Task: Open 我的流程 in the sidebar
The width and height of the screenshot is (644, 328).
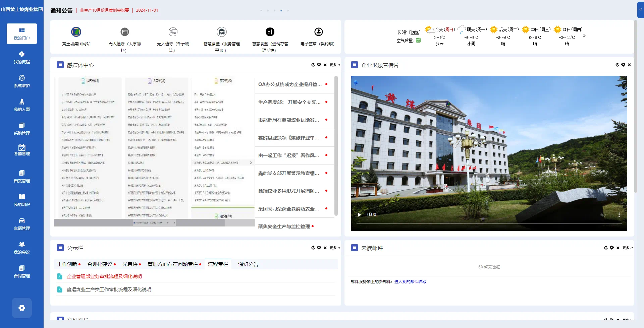Action: pyautogui.click(x=22, y=58)
